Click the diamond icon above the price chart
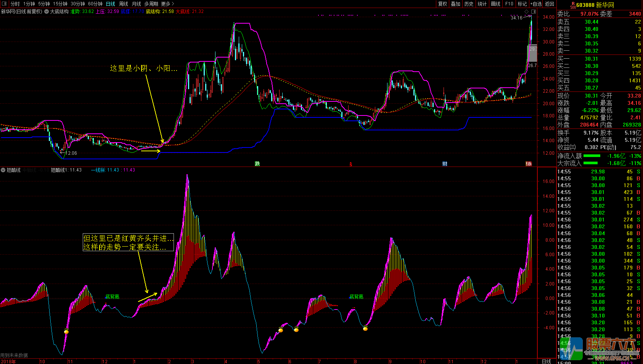Screen dimensions: 643x364 click(527, 12)
